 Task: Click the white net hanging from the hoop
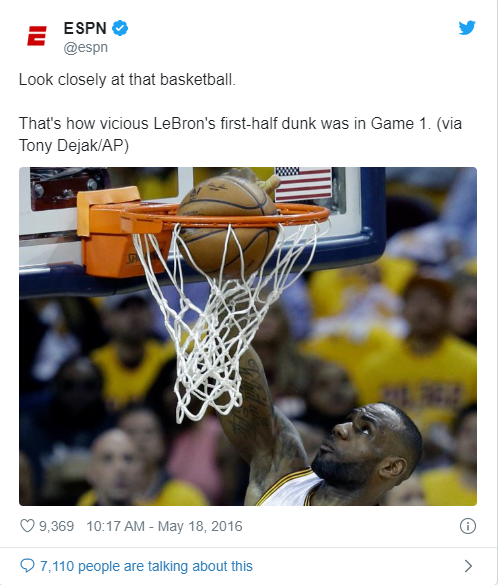point(224,317)
